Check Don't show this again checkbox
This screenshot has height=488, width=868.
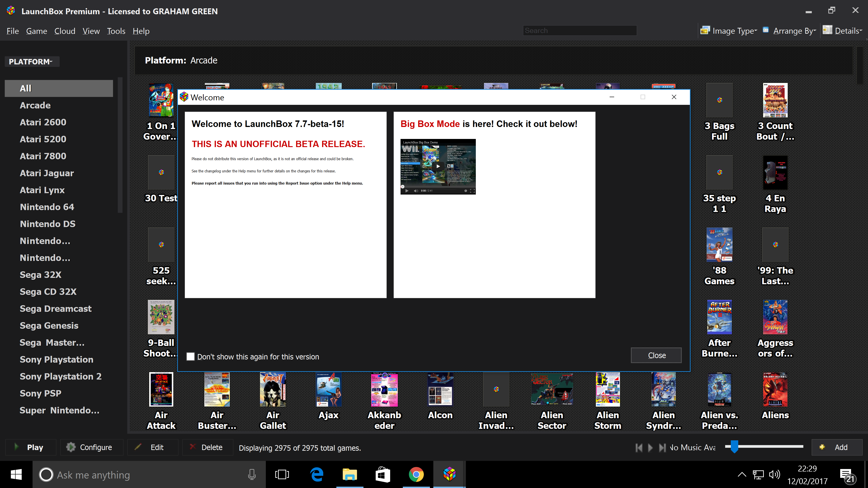[190, 356]
